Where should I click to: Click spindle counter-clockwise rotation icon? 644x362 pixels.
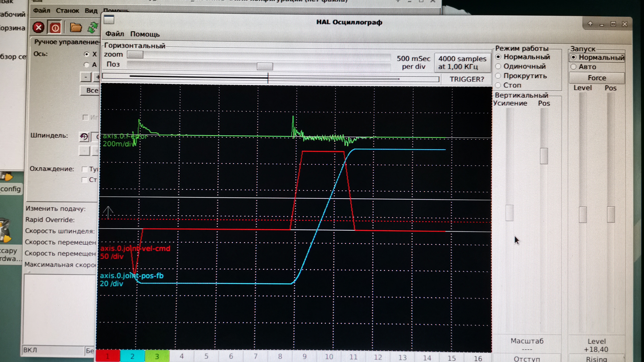point(84,137)
